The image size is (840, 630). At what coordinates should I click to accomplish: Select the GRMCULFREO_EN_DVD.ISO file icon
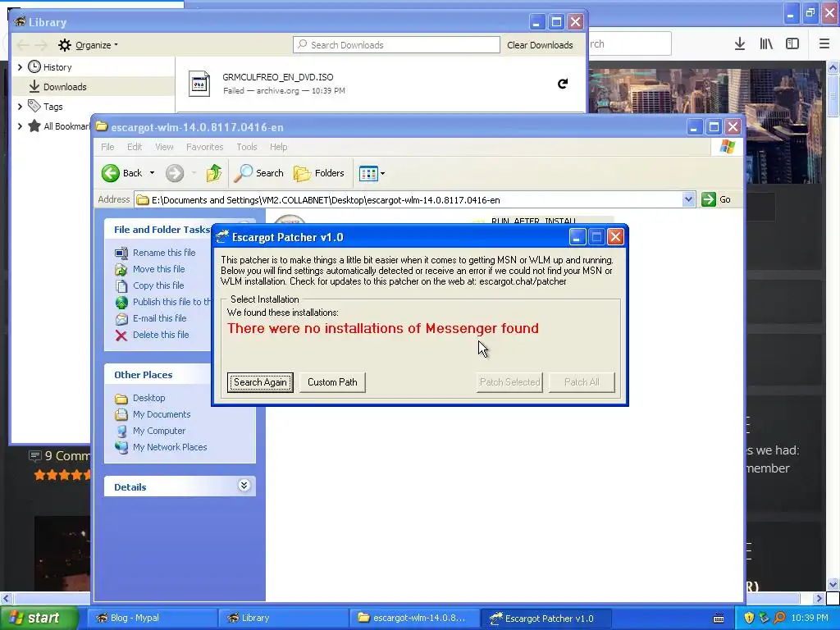point(199,84)
